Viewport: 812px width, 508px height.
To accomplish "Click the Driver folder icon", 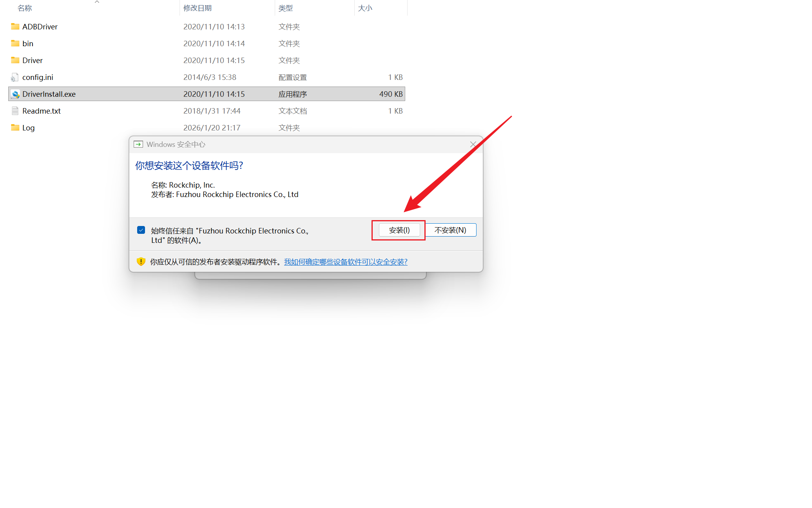I will click(15, 60).
